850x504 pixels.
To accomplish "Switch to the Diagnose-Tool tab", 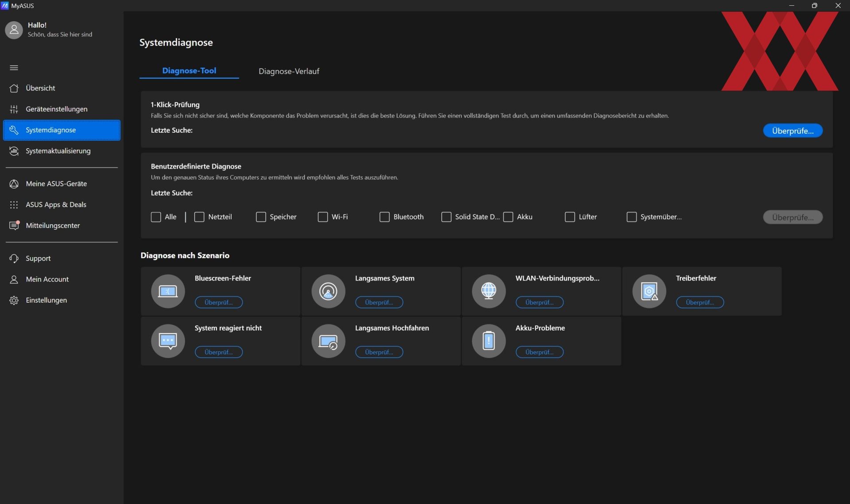I will pos(189,71).
